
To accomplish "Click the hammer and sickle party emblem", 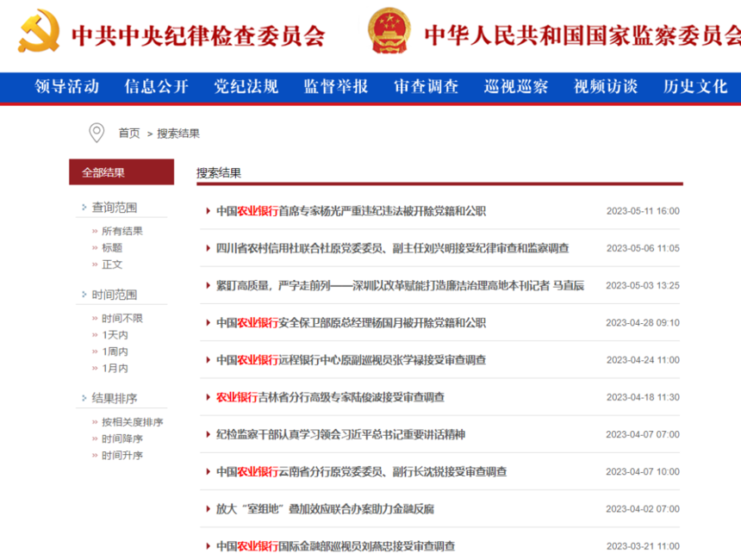I will point(39,31).
